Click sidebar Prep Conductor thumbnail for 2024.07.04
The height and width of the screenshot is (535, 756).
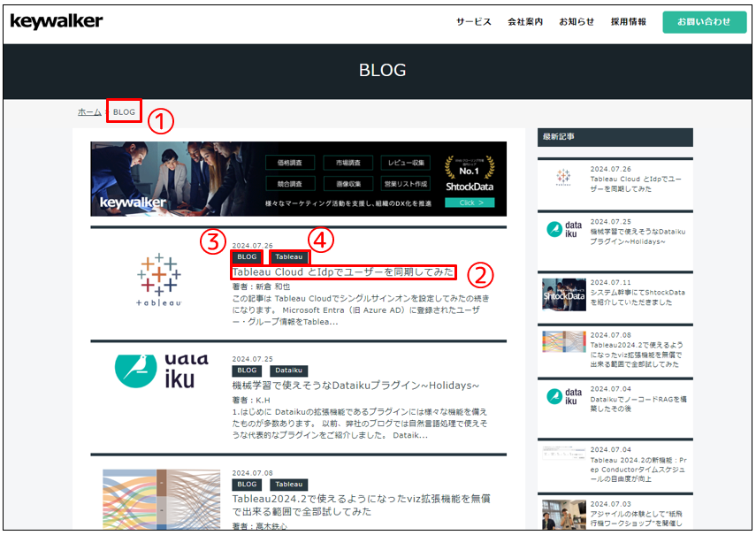563,453
